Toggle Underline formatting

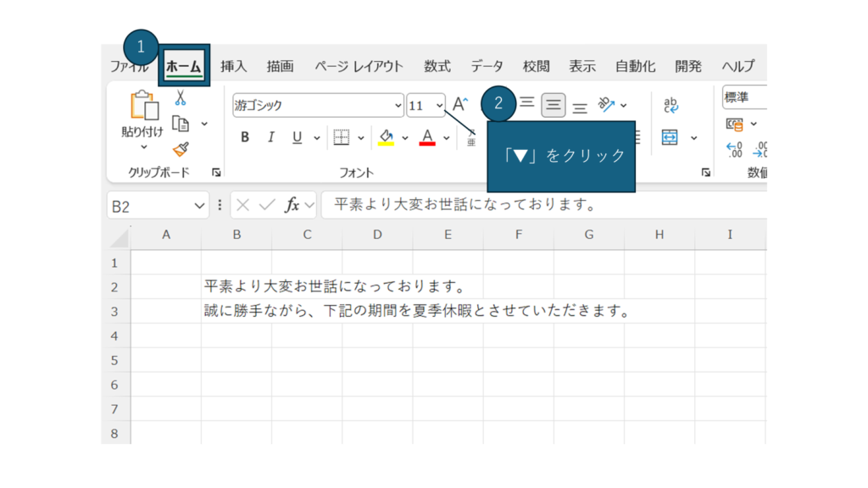pyautogui.click(x=297, y=137)
